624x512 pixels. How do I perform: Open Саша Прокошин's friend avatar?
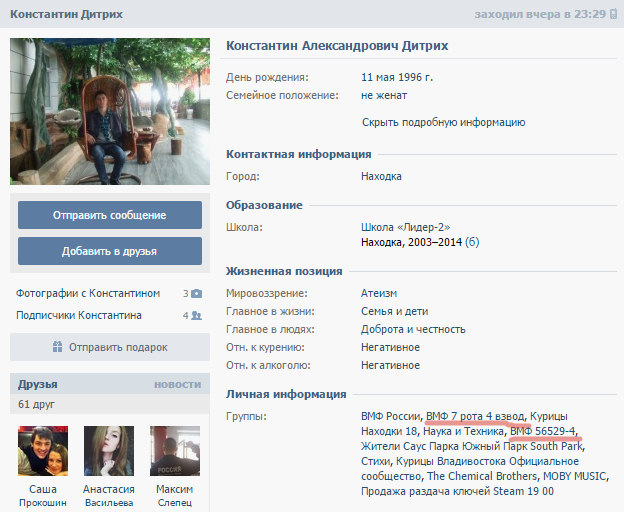43,451
